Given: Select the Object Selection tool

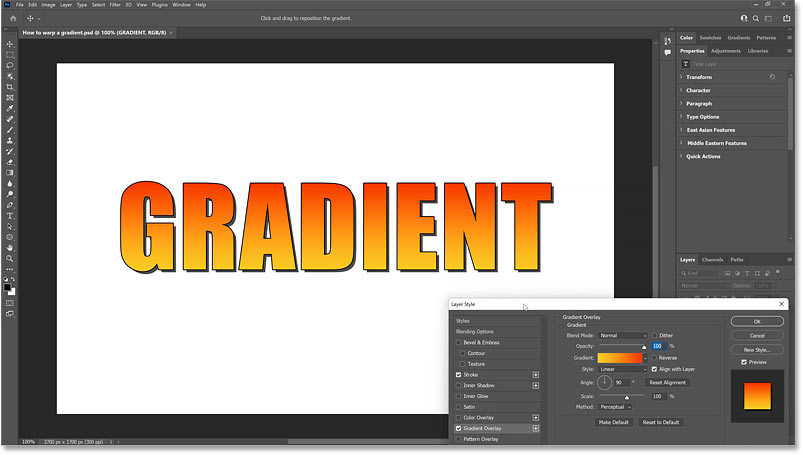Looking at the screenshot, I should pos(10,76).
